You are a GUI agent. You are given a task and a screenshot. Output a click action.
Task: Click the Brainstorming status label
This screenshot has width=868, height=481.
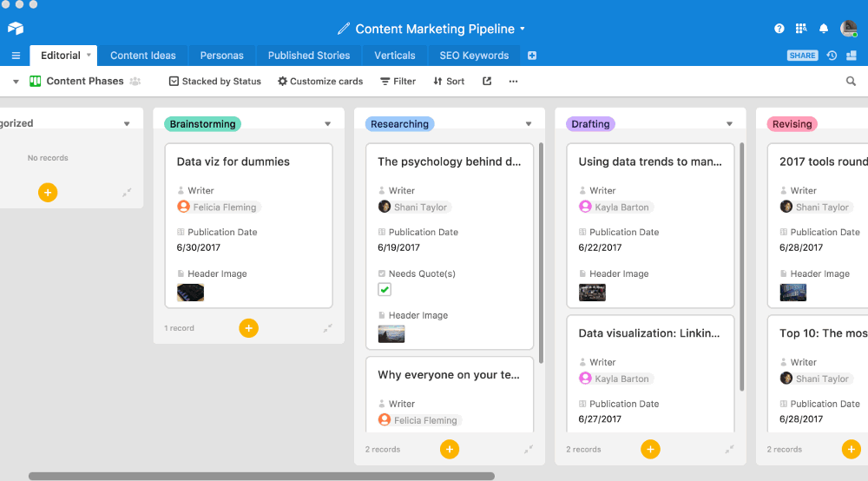click(x=202, y=124)
